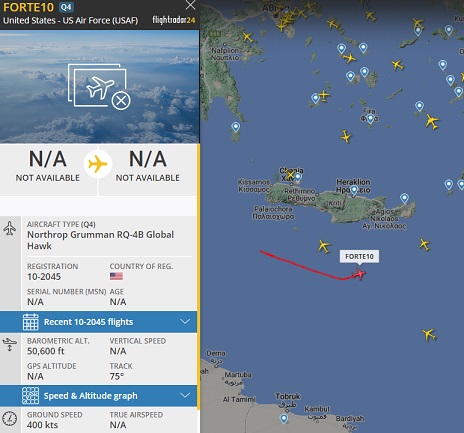Click the red flight trail line
Viewport: 464px width, 433px height.
click(x=305, y=266)
